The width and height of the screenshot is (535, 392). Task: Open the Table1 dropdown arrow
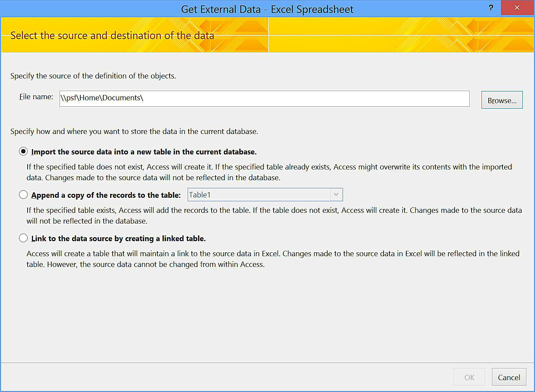[x=336, y=195]
